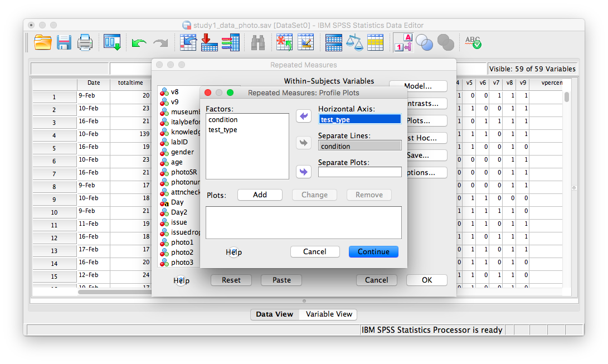This screenshot has height=364, width=608.
Task: Click OK in Repeated Measures dialog
Action: (427, 280)
